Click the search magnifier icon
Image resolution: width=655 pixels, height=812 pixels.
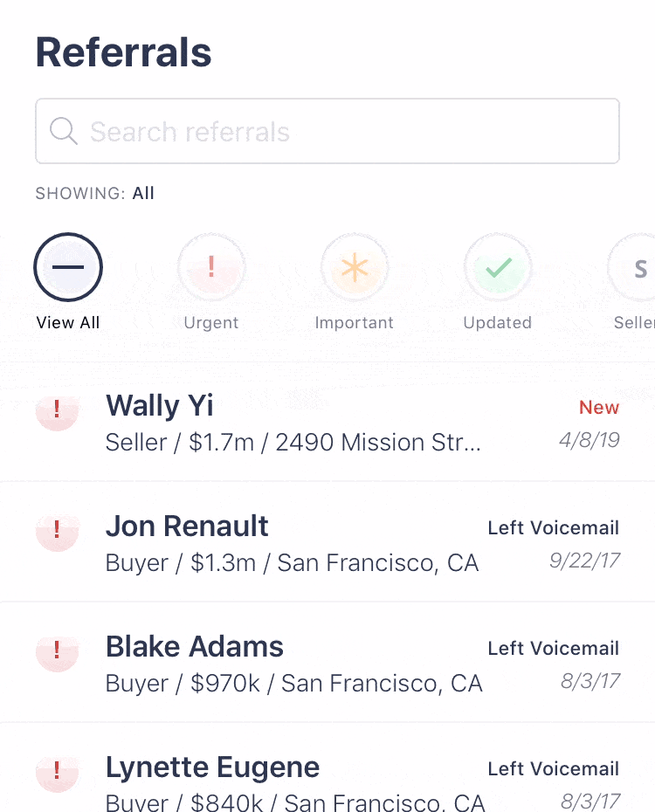[63, 132]
